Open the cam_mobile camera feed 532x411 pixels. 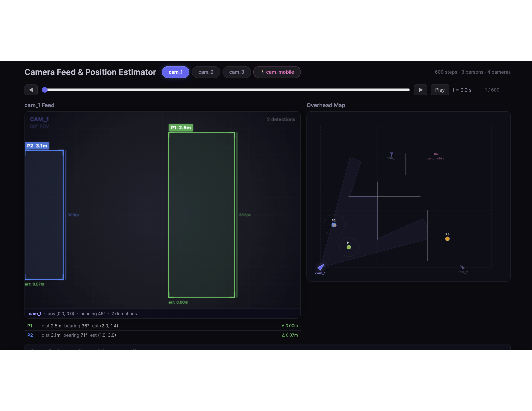click(x=277, y=72)
